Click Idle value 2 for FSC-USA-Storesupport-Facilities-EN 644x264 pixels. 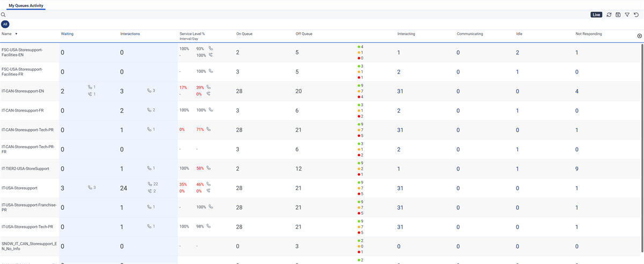pyautogui.click(x=517, y=53)
